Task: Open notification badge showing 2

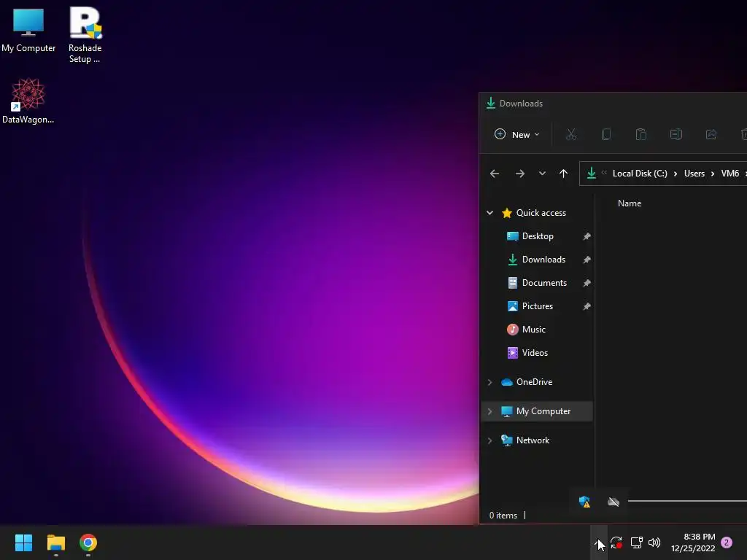Action: (x=727, y=542)
